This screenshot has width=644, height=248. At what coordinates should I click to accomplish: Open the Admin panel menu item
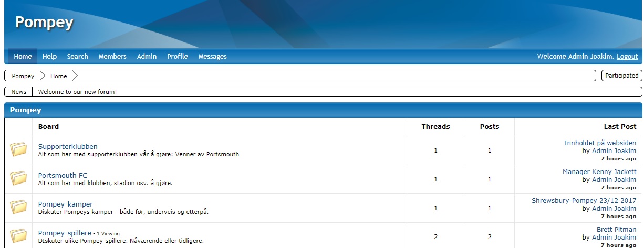[147, 56]
